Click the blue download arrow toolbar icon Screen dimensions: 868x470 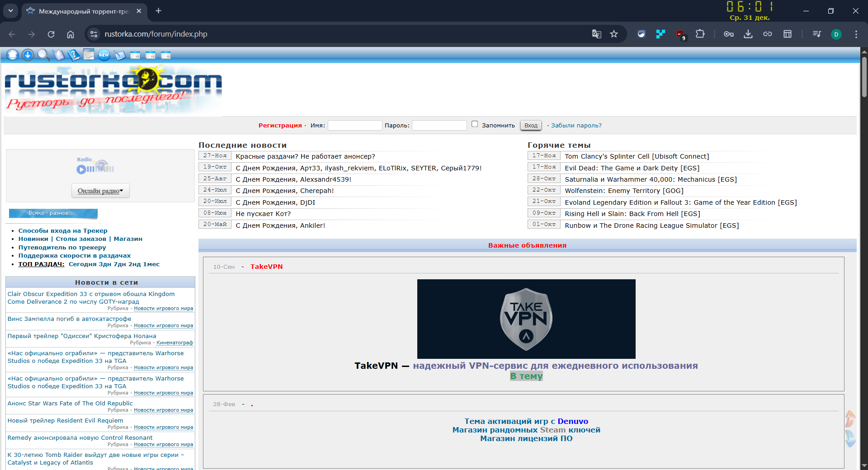pyautogui.click(x=28, y=55)
